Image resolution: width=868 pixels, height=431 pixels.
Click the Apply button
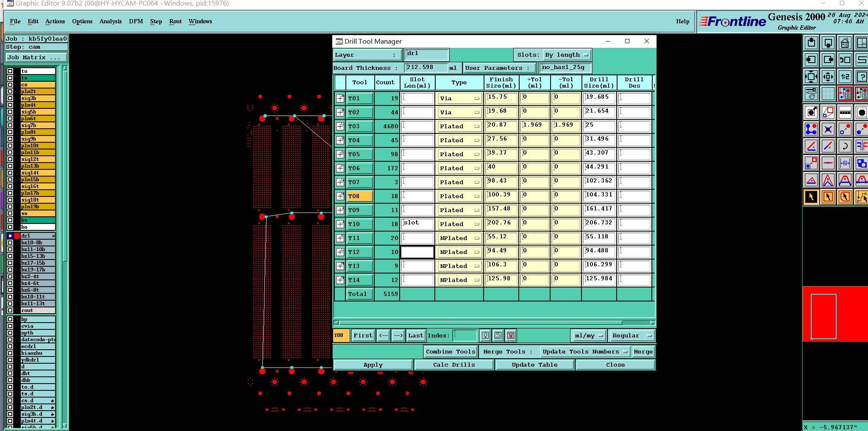(373, 365)
